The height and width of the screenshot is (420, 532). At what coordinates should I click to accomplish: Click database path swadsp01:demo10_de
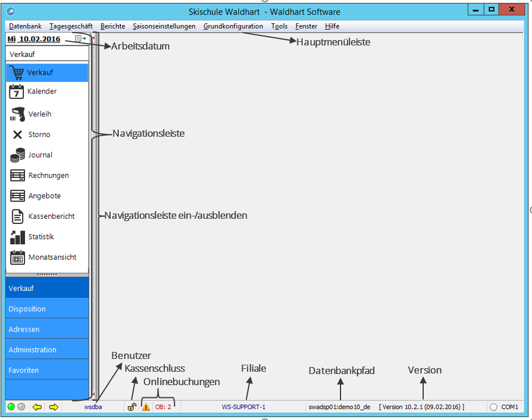pos(339,407)
